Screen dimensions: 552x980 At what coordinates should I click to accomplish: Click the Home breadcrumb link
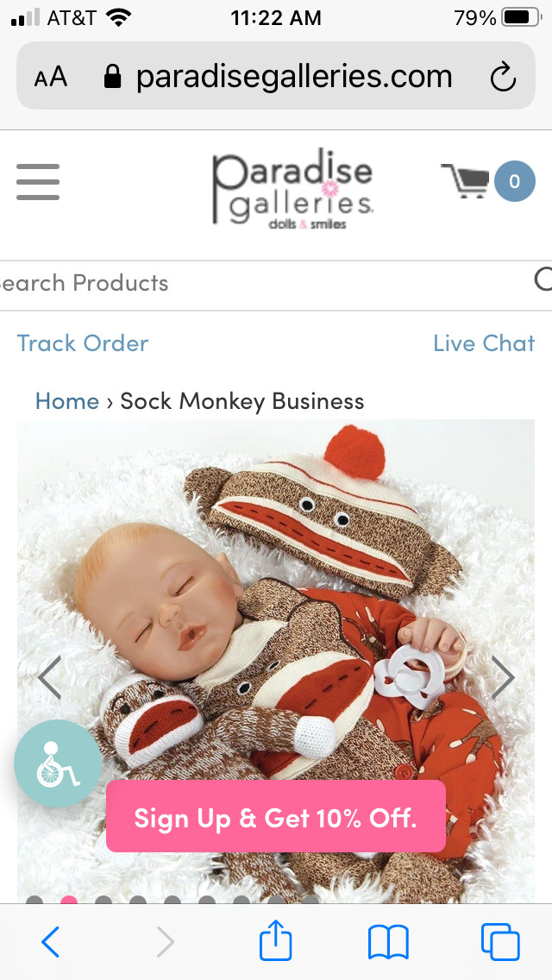click(67, 401)
